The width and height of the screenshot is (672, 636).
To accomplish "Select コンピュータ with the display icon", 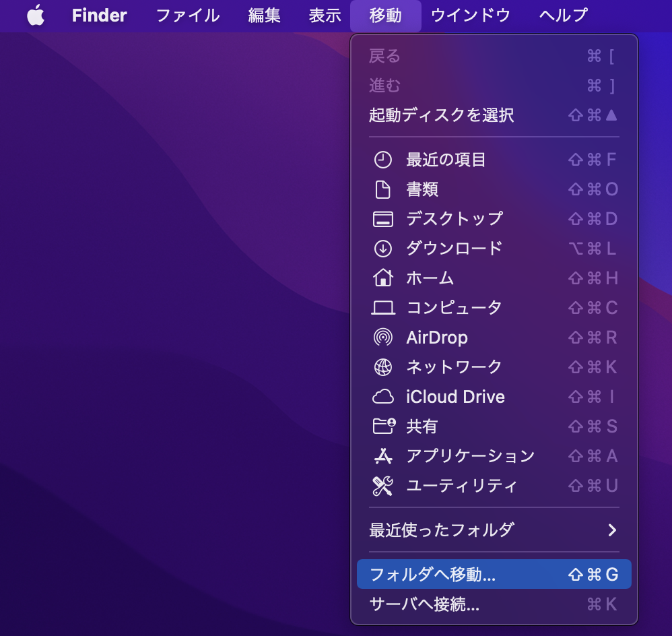I will click(383, 308).
